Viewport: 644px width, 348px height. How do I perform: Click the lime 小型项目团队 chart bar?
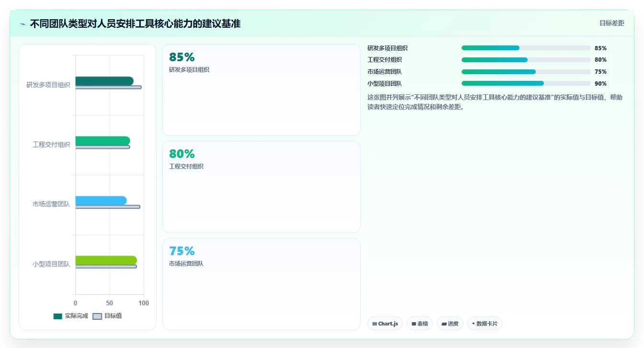click(x=106, y=260)
